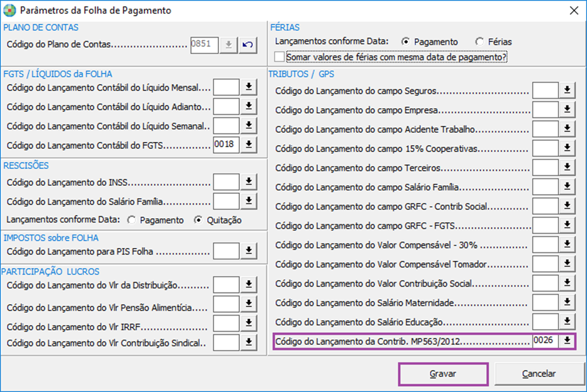The image size is (587, 392).
Task: Open lookup for Valor Contribuição Social code
Action: coord(567,283)
